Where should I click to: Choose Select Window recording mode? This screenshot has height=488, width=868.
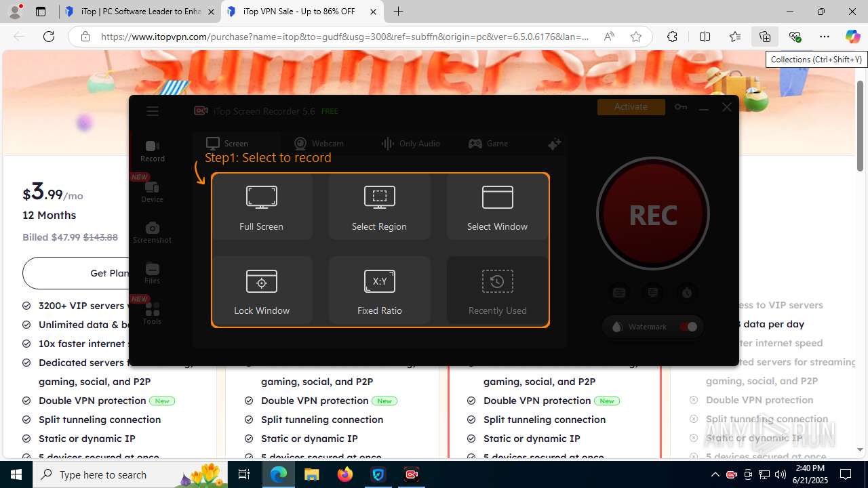click(497, 207)
